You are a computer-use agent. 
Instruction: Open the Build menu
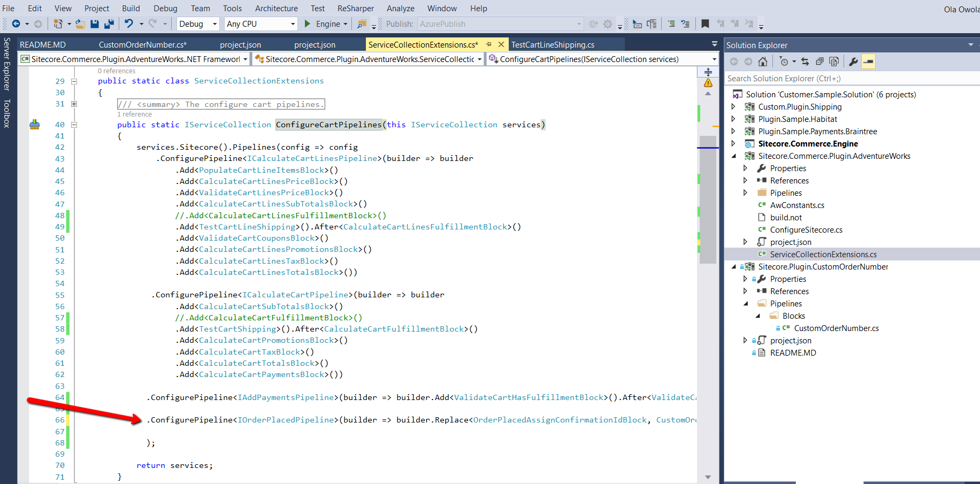pyautogui.click(x=131, y=8)
